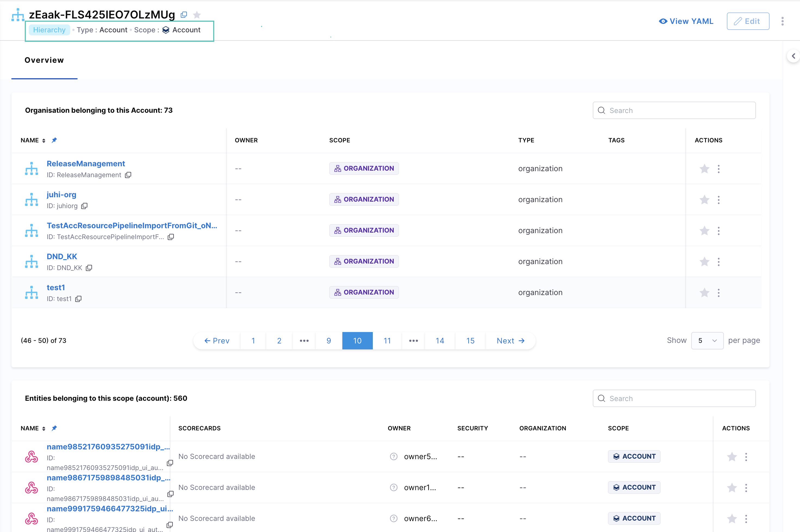This screenshot has height=532, width=800.
Task: Open the rows per page dropdown
Action: (707, 341)
